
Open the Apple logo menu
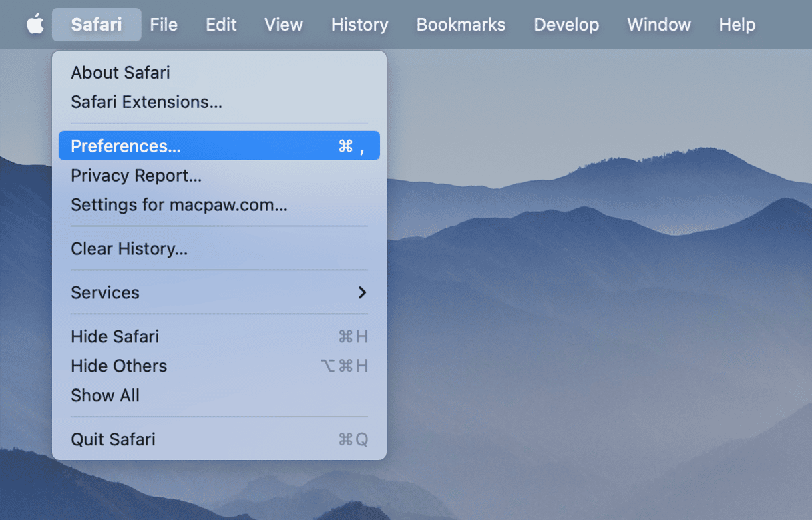(35, 25)
